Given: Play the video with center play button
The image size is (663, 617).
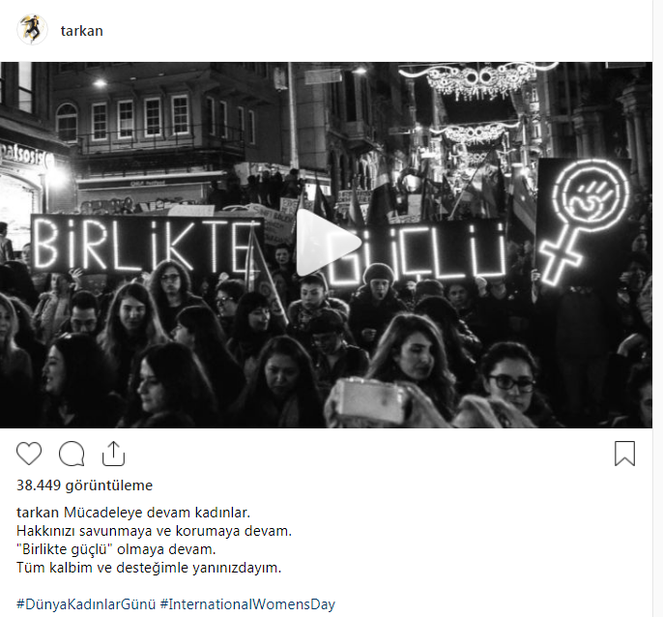Looking at the screenshot, I should (x=326, y=244).
